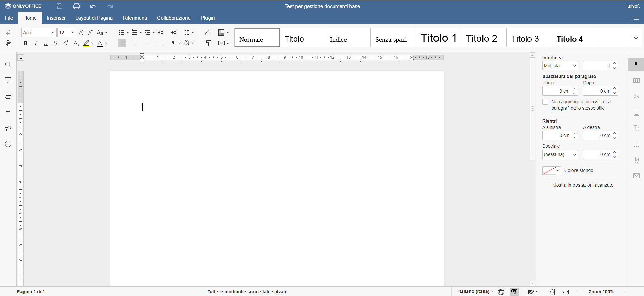The width and height of the screenshot is (644, 296).
Task: Apply strikethrough text formatting
Action: tap(56, 43)
